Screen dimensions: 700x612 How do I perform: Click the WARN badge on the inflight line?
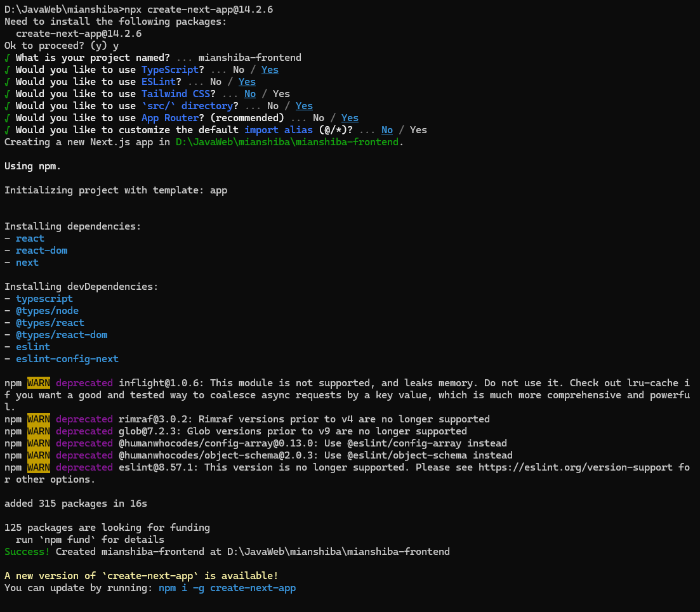click(38, 382)
